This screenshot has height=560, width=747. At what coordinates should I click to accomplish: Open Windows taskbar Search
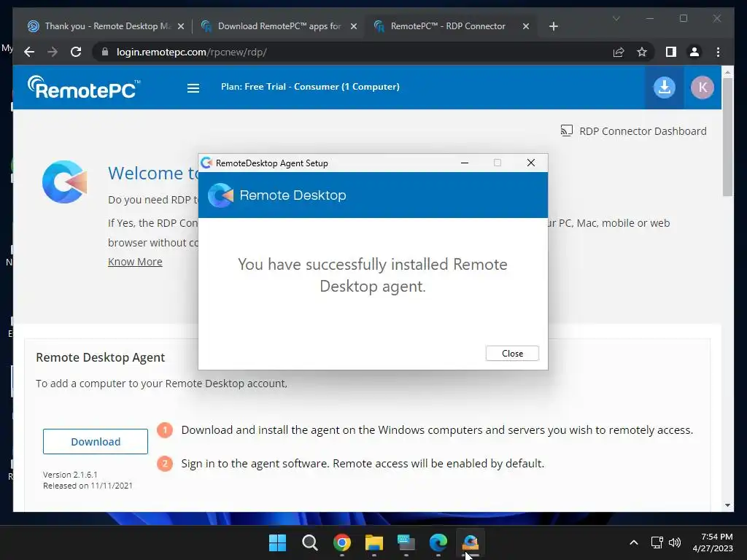(309, 542)
